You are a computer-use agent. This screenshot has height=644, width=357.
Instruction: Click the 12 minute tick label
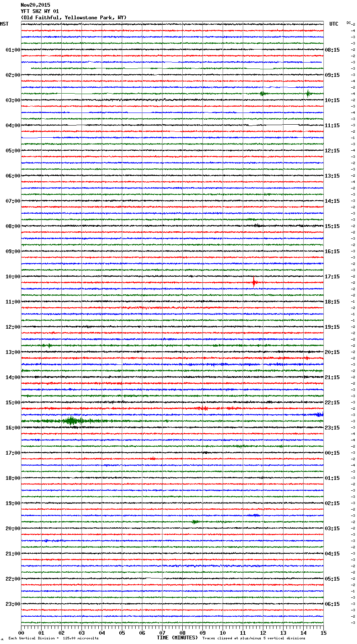pos(263,633)
